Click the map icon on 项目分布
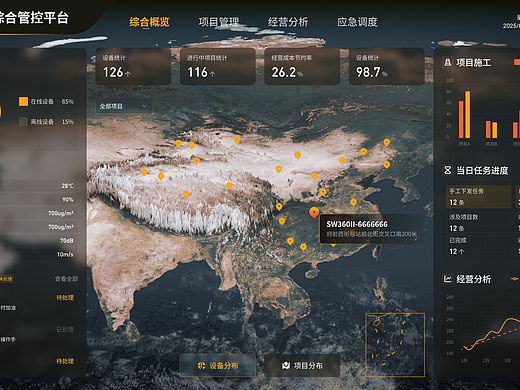Screen dimensions: 520x390 click(x=286, y=366)
